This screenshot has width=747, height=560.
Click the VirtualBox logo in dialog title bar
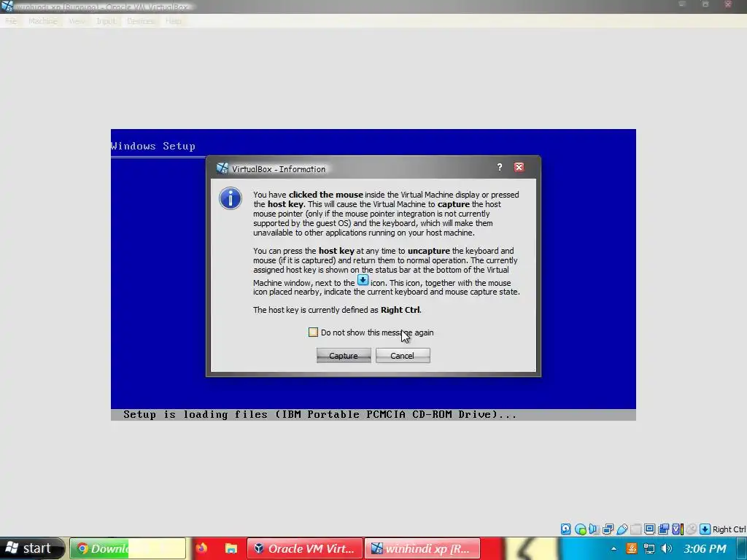click(222, 168)
